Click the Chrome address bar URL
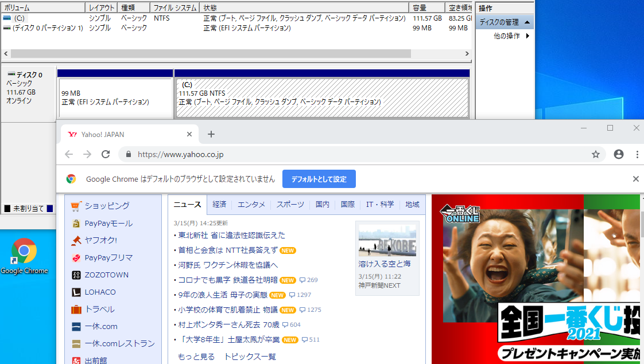The image size is (644, 364). coord(181,154)
